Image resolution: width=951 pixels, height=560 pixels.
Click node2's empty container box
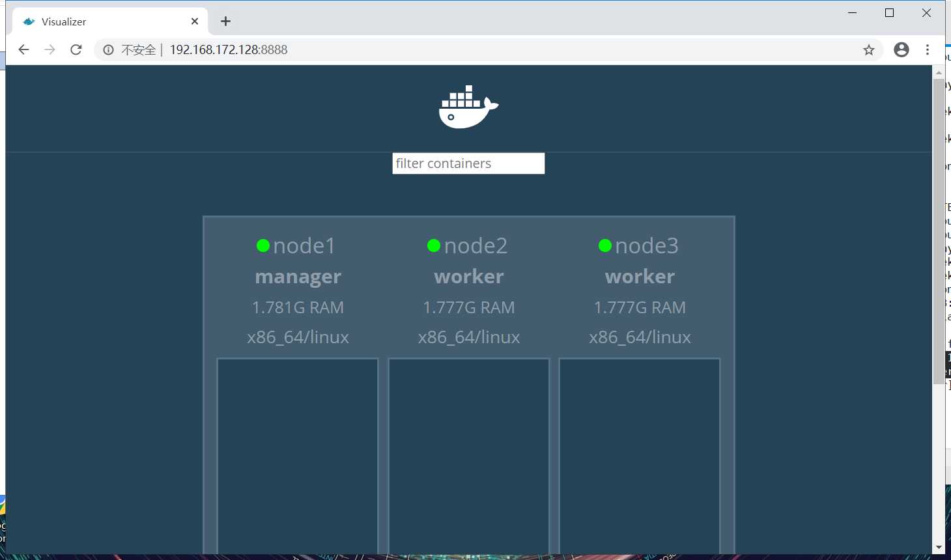coord(469,456)
